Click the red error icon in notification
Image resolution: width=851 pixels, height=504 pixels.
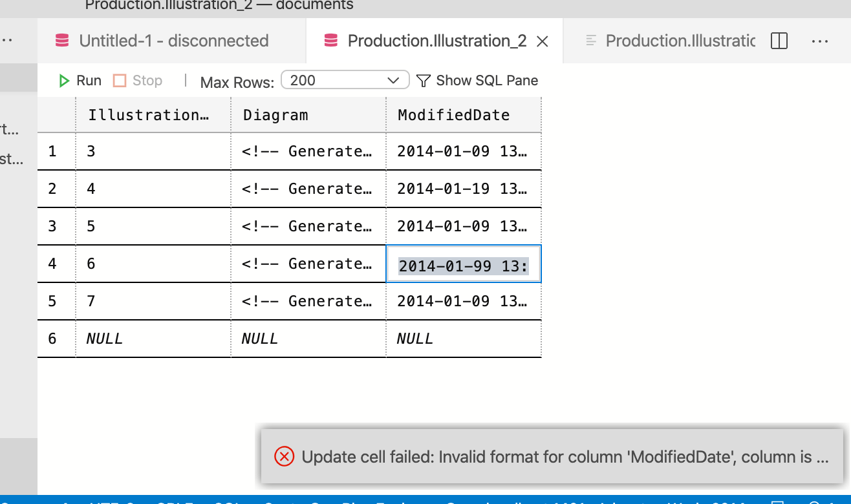click(x=284, y=457)
